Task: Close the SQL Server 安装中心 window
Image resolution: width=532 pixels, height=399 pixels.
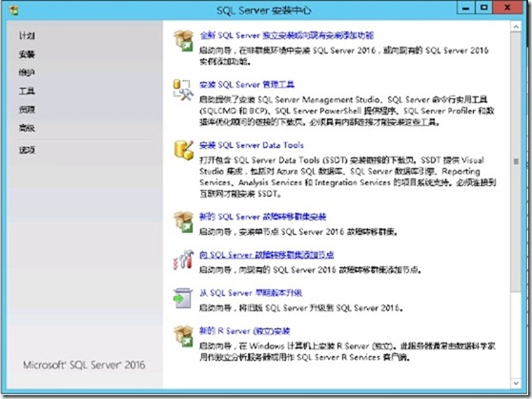Action: (x=507, y=8)
